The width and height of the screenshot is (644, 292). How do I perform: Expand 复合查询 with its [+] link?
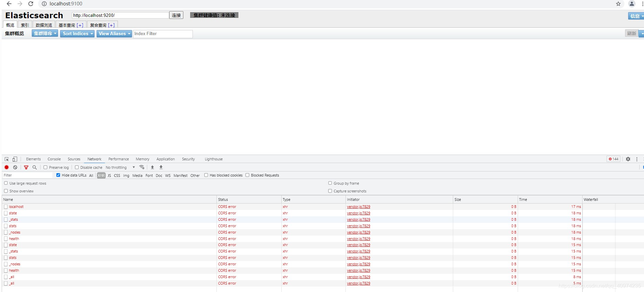111,25
